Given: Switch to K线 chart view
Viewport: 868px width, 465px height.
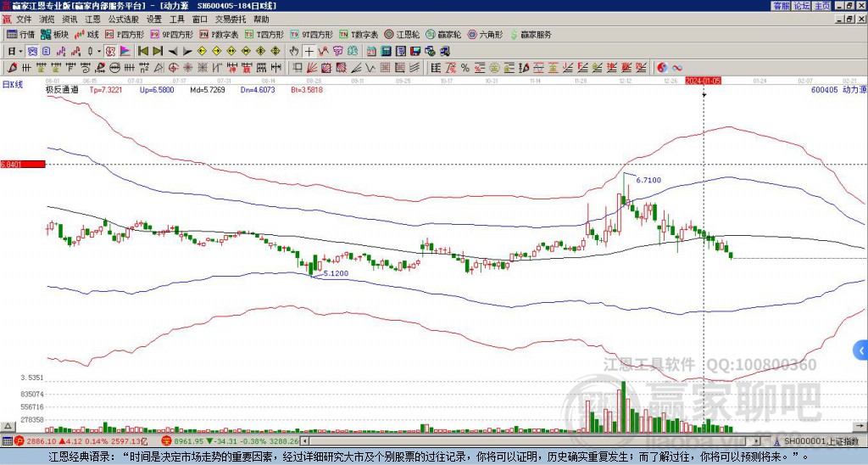Looking at the screenshot, I should coord(86,34).
